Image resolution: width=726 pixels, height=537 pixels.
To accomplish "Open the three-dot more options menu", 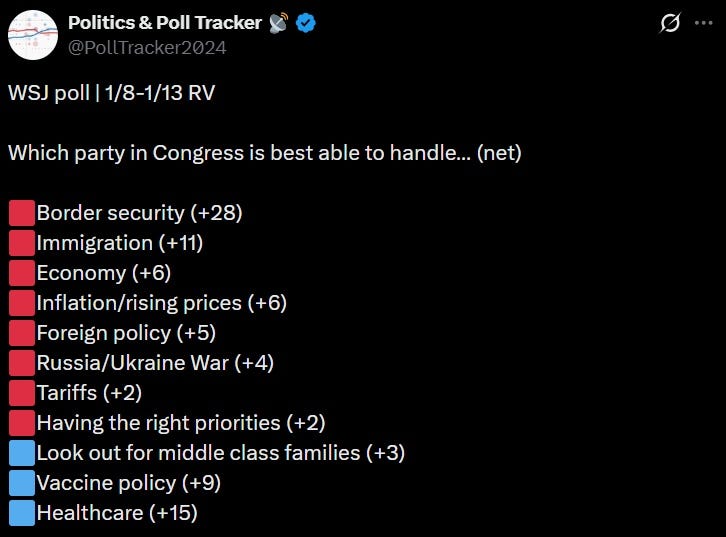I will [703, 23].
